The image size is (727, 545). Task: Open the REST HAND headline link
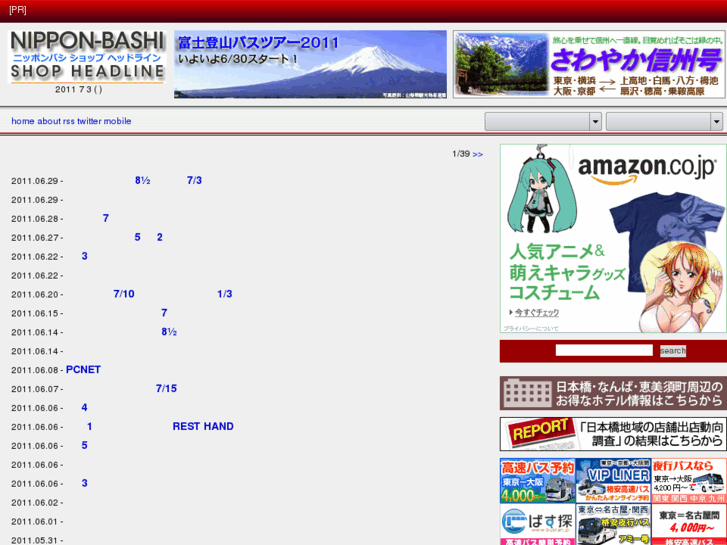click(203, 426)
